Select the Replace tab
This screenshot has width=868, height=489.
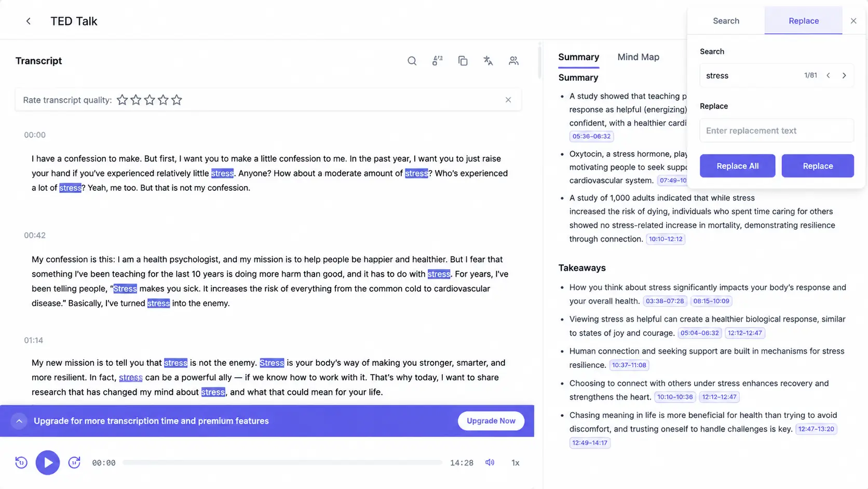[x=804, y=21]
